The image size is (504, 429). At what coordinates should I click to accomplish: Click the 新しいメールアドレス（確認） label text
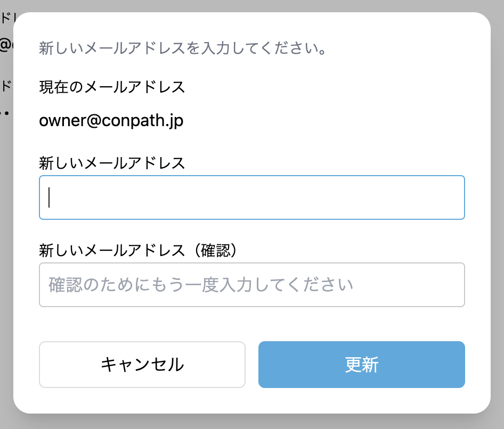pyautogui.click(x=137, y=250)
